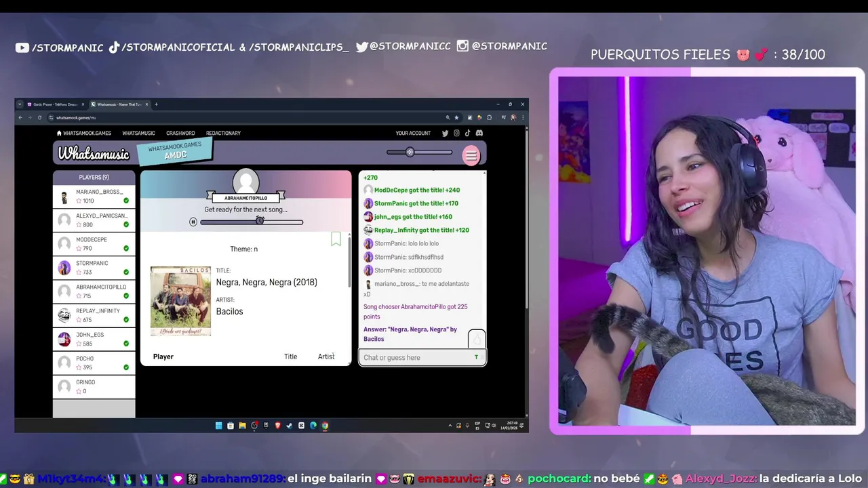Image resolution: width=868 pixels, height=488 pixels.
Task: Open WHATSAMUSIC nav link
Action: 138,133
